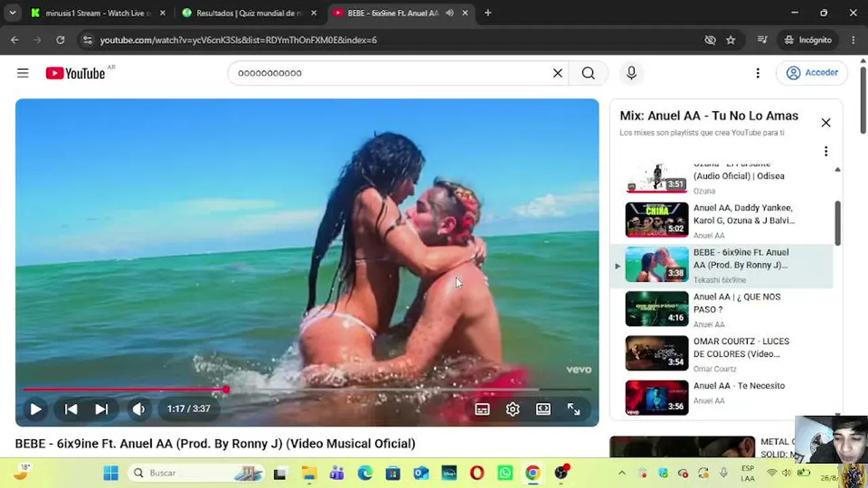Open the YouTube hamburger guide menu
Screen dimensions: 868x488
pyautogui.click(x=23, y=73)
